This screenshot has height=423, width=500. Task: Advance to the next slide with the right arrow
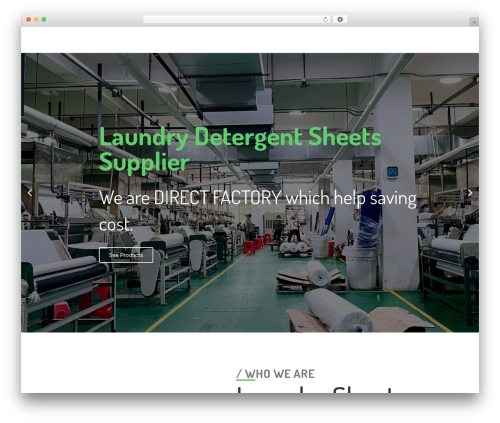[470, 193]
